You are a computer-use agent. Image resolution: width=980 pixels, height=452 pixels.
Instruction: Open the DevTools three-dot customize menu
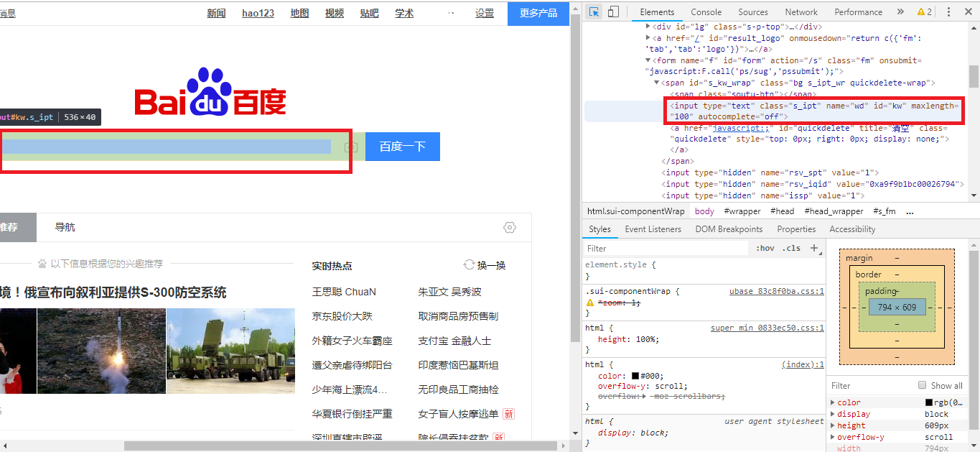pos(949,11)
